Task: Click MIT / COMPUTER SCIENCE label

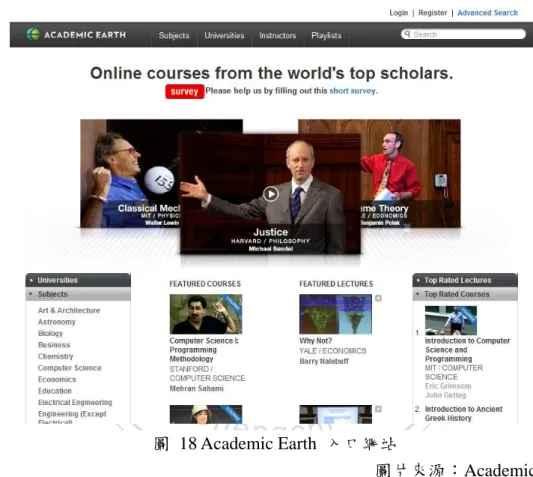Action: tap(454, 372)
